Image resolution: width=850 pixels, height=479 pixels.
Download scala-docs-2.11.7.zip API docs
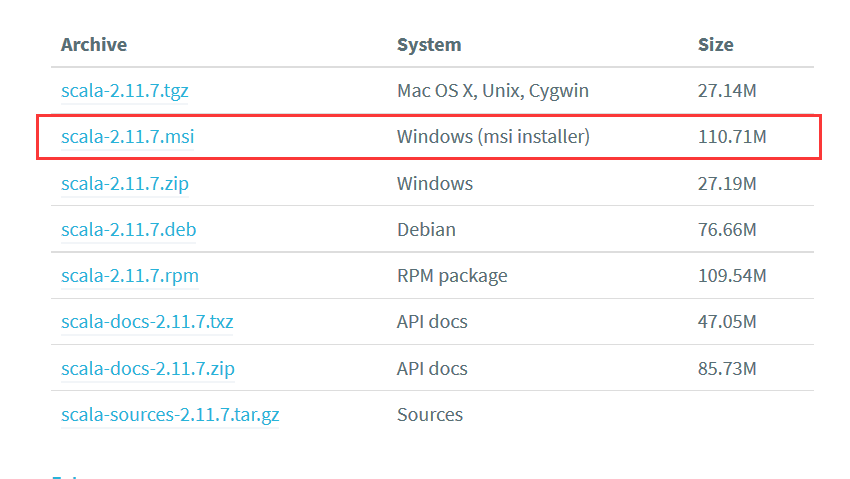[147, 369]
